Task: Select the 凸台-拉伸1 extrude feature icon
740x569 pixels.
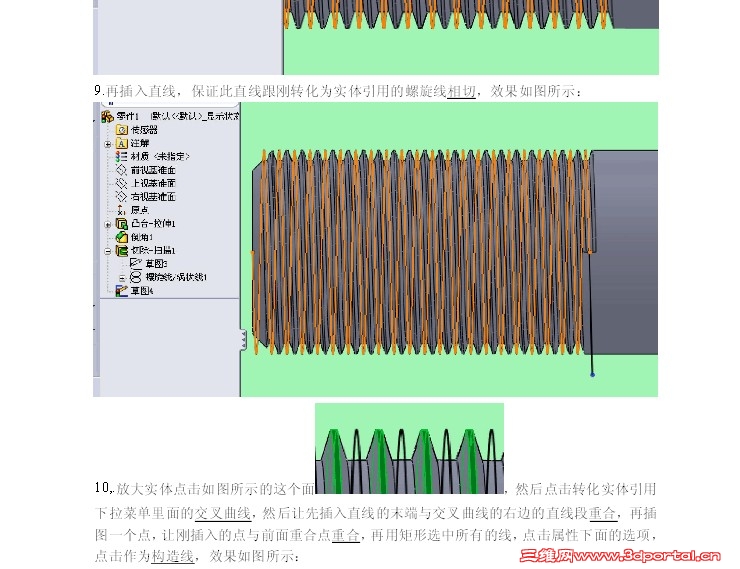Action: pos(122,224)
